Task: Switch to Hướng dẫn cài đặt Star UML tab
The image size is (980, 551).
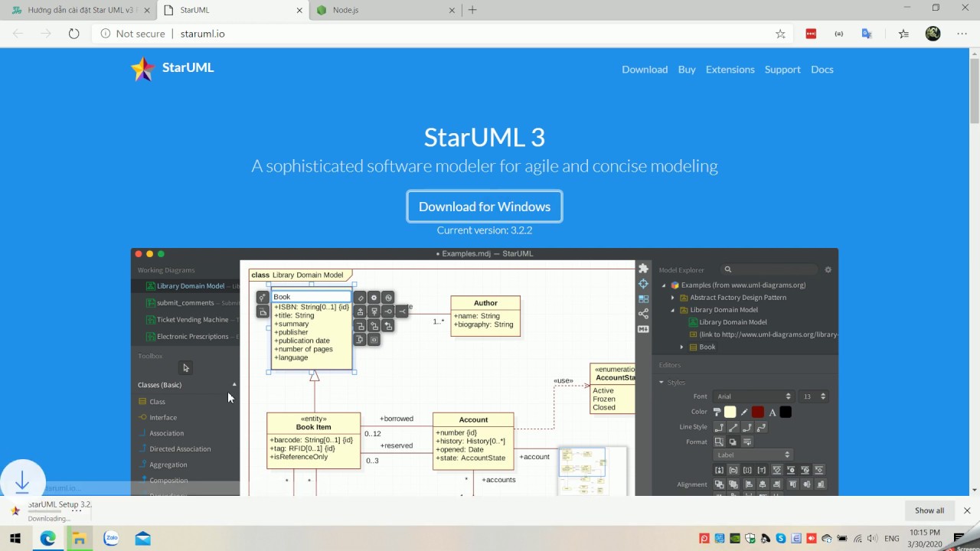Action: 79,10
